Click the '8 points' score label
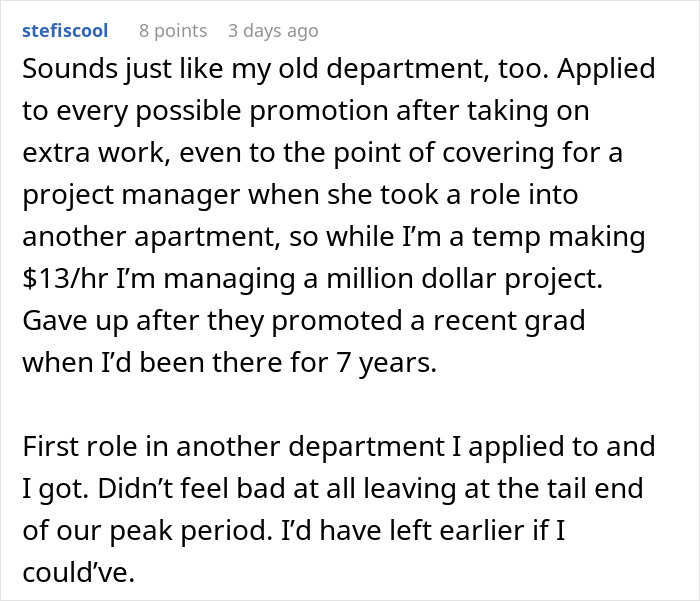The width and height of the screenshot is (700, 601). coord(173,31)
